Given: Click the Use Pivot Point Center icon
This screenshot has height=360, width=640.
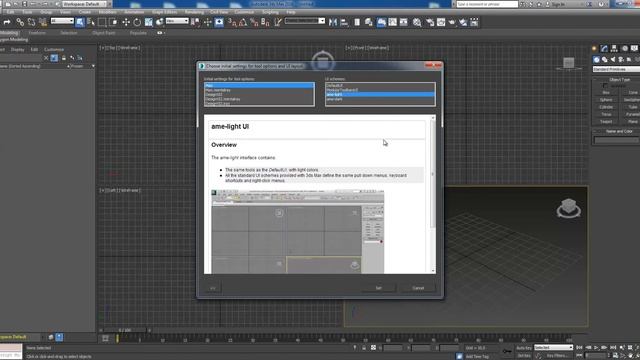Looking at the screenshot, I should [196, 22].
